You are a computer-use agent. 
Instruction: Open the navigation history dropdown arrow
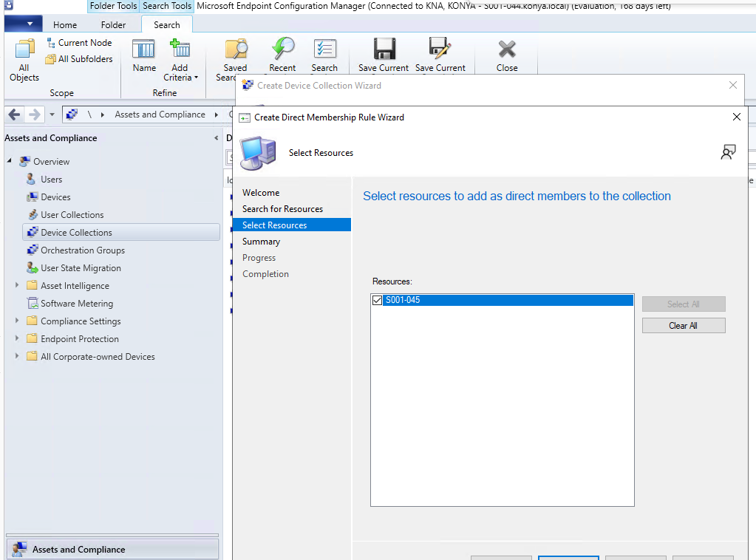pos(52,115)
